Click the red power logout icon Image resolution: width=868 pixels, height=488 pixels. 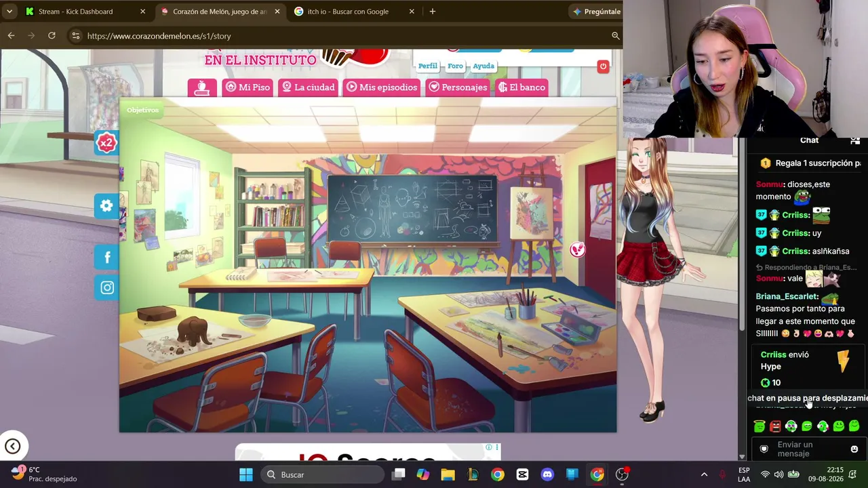[x=603, y=66]
